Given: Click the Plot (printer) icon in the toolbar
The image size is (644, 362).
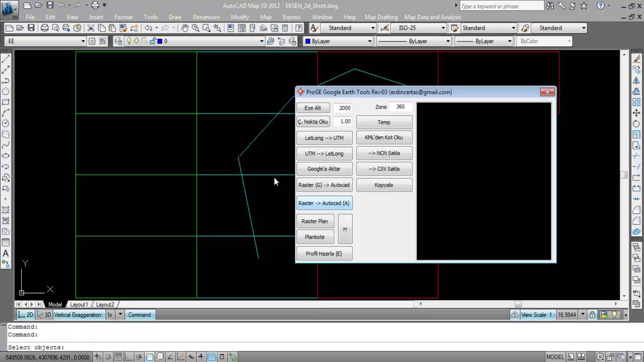Looking at the screenshot, I should [45, 28].
